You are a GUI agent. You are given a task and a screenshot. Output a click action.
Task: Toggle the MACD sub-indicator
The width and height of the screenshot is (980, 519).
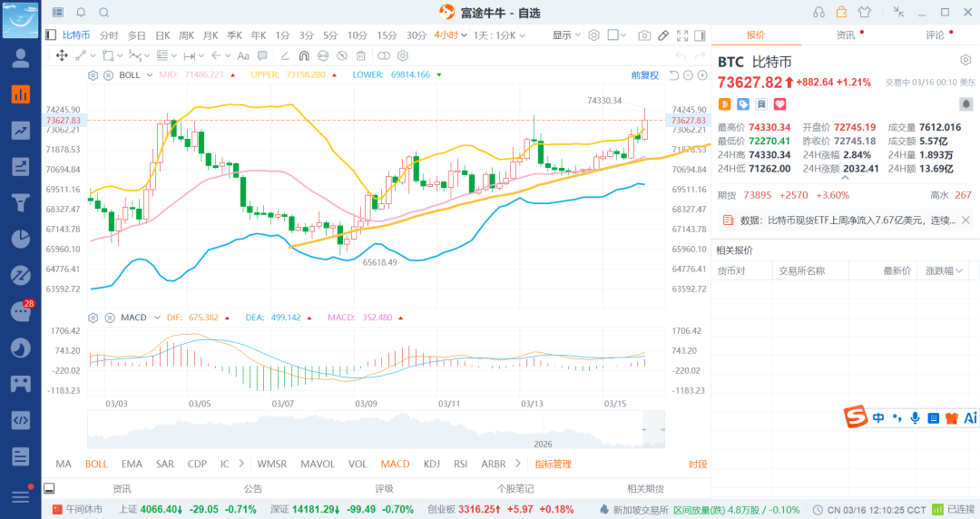(395, 464)
